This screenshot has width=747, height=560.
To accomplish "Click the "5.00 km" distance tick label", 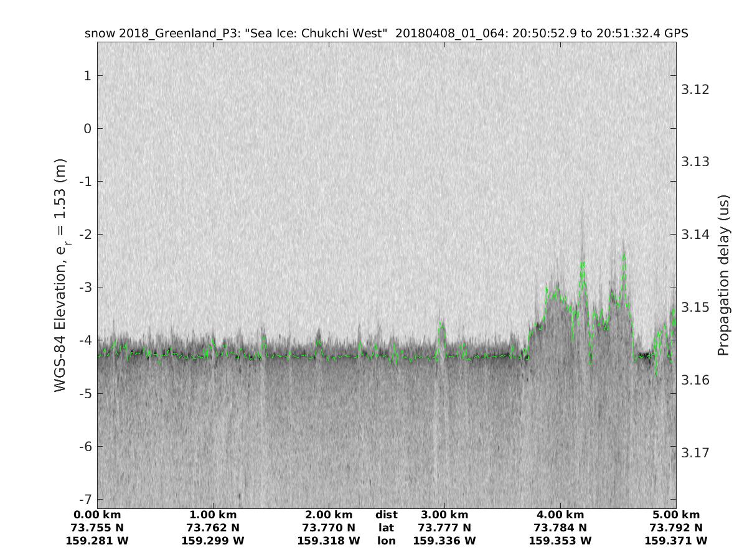I will click(x=676, y=515).
